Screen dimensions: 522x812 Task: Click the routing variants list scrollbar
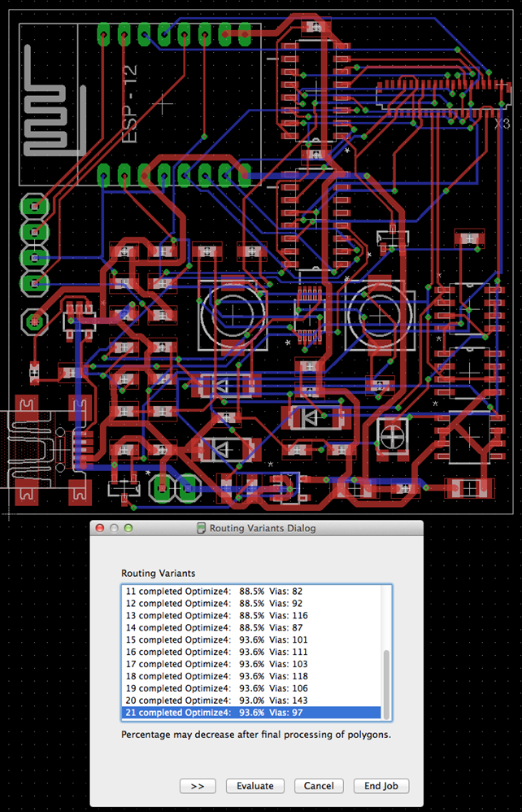(x=386, y=682)
